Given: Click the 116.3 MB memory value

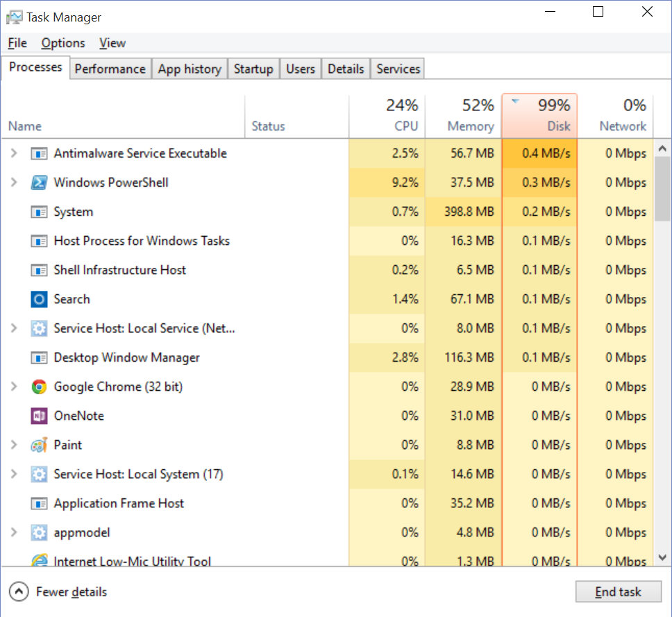Looking at the screenshot, I should click(x=469, y=357).
